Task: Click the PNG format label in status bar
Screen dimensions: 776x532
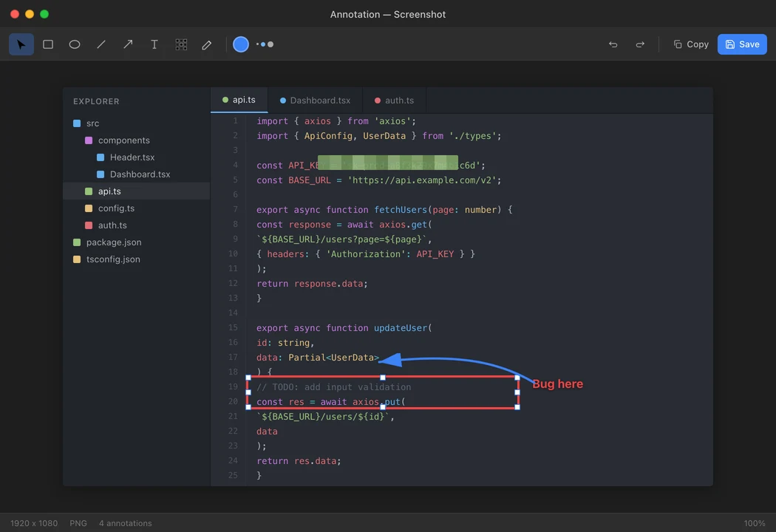Action: pyautogui.click(x=78, y=523)
